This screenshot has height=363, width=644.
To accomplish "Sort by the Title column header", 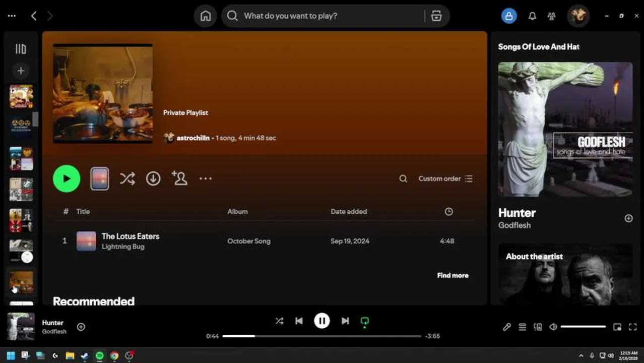I will pos(83,212).
